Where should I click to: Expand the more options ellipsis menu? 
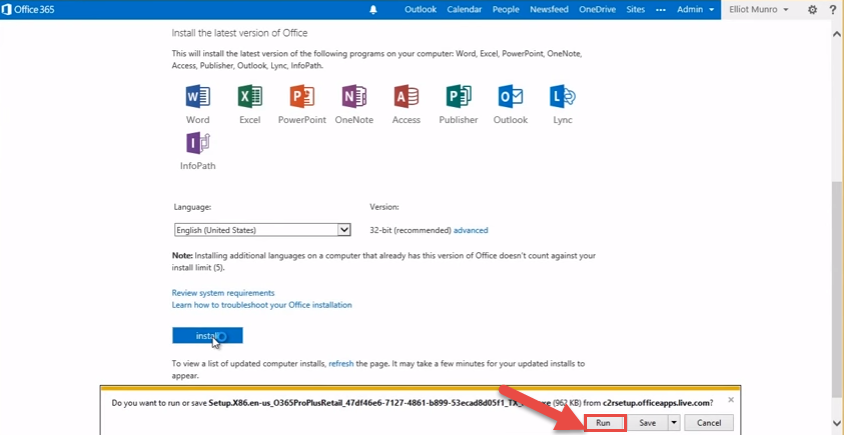tap(661, 10)
